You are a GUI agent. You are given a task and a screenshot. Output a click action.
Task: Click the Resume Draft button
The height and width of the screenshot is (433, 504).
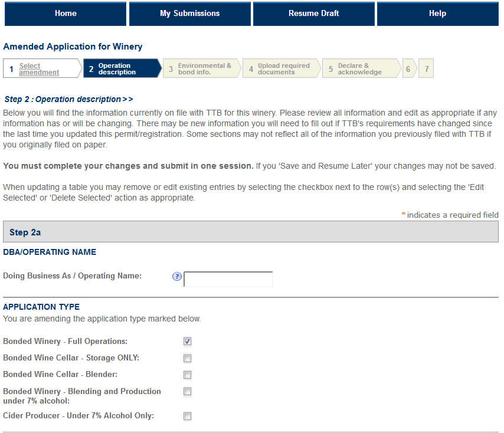tap(313, 14)
